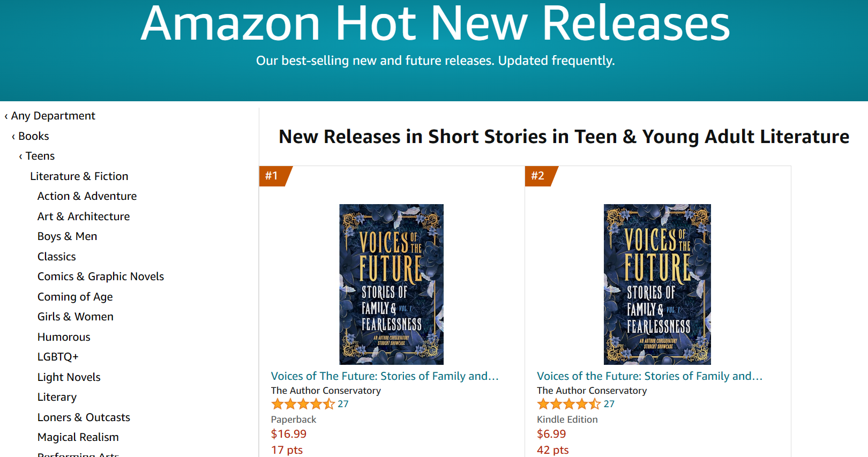868x457 pixels.
Task: Select the Loners & Outcasts category
Action: 84,417
